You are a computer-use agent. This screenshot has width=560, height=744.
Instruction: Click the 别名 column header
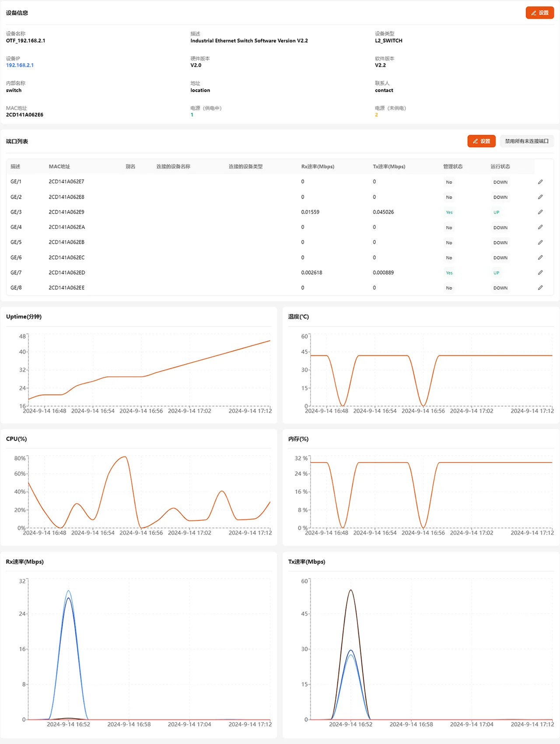click(x=130, y=166)
